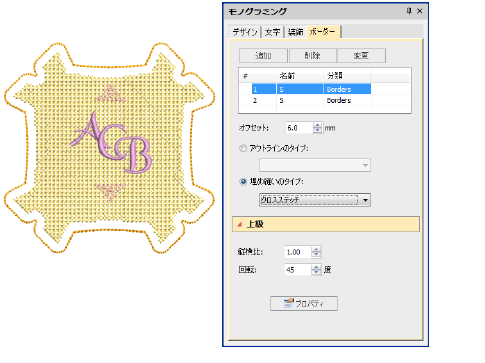The image size is (485, 363).
Task: Close the モノグラミング panel
Action: click(419, 11)
